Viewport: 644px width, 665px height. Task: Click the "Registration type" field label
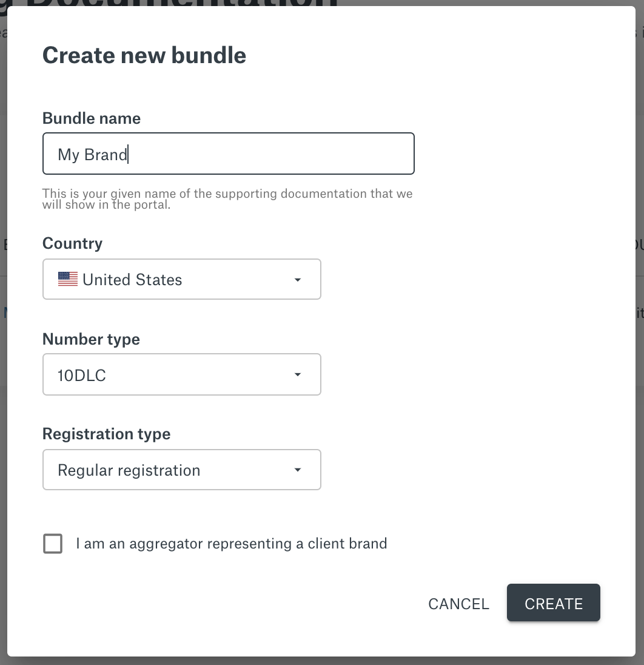[x=106, y=434]
